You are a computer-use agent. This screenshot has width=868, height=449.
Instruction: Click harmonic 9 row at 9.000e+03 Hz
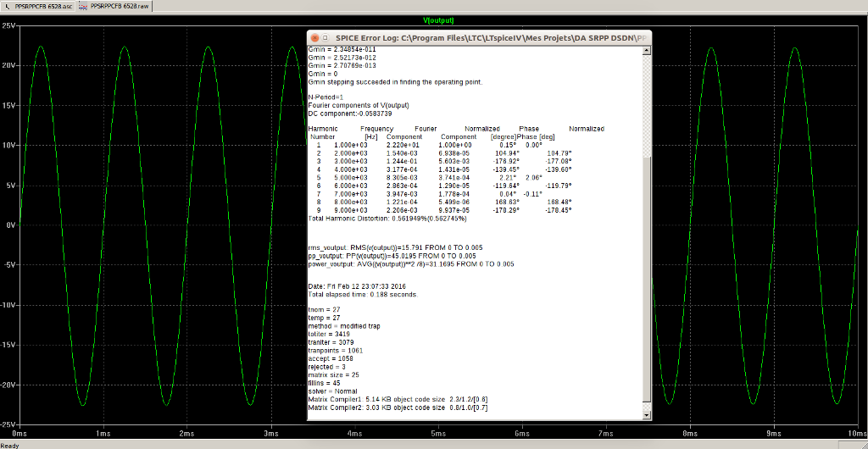click(444, 211)
